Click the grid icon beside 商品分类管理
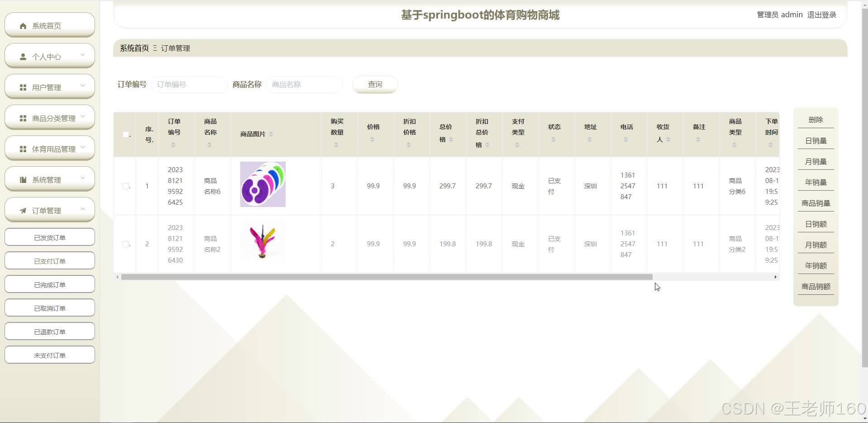This screenshot has height=423, width=868. click(x=23, y=119)
